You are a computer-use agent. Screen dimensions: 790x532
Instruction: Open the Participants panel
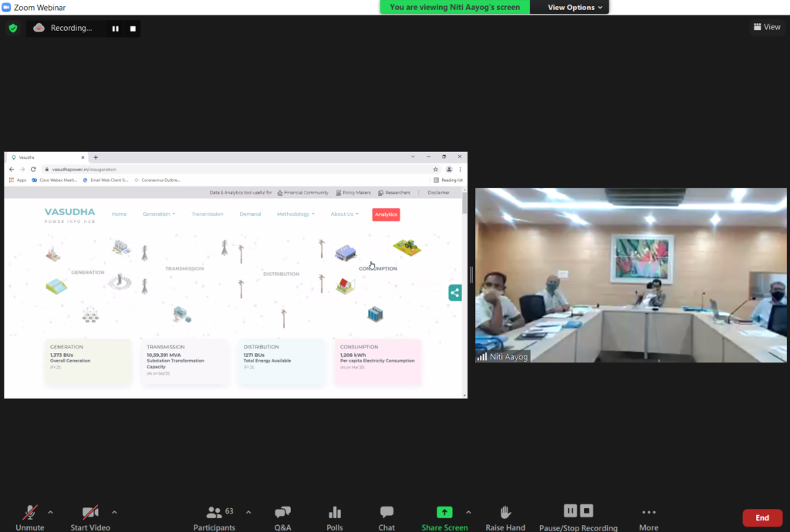point(214,518)
